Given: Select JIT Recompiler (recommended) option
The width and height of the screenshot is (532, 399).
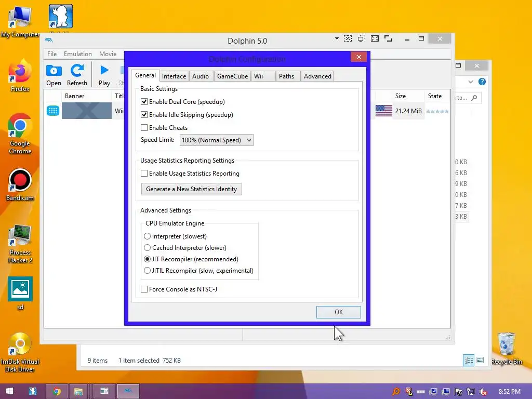Looking at the screenshot, I should [x=147, y=259].
